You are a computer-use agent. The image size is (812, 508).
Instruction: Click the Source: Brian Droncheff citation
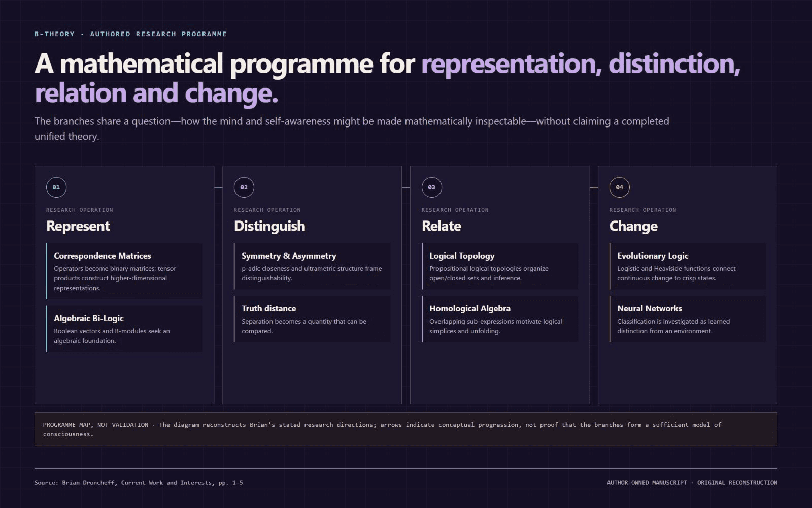(x=139, y=483)
